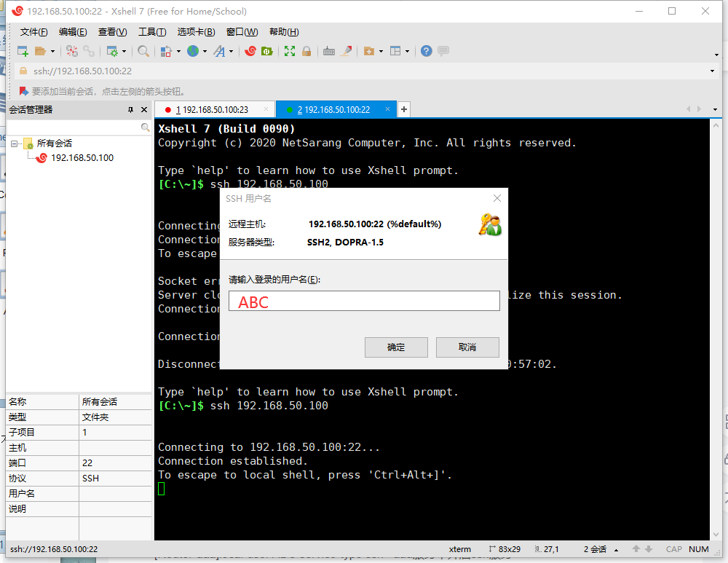
Task: Click the highlight pen toolbar icon
Action: pos(347,51)
